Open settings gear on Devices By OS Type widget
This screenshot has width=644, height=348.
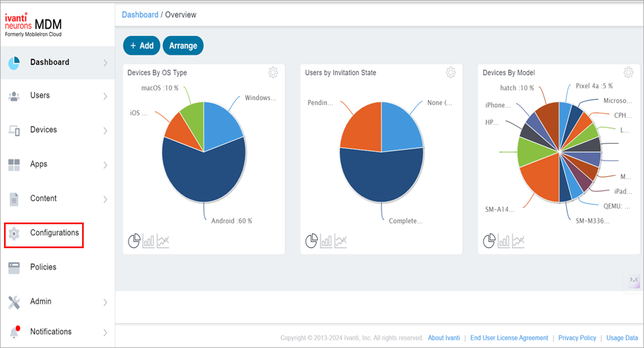(273, 72)
